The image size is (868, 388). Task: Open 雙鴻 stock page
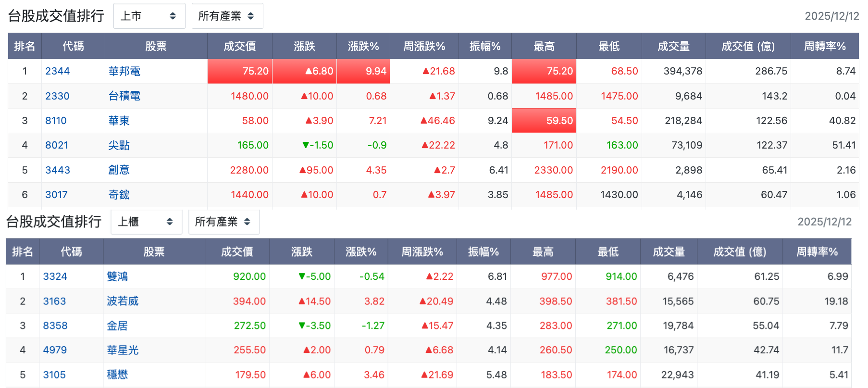pos(117,276)
